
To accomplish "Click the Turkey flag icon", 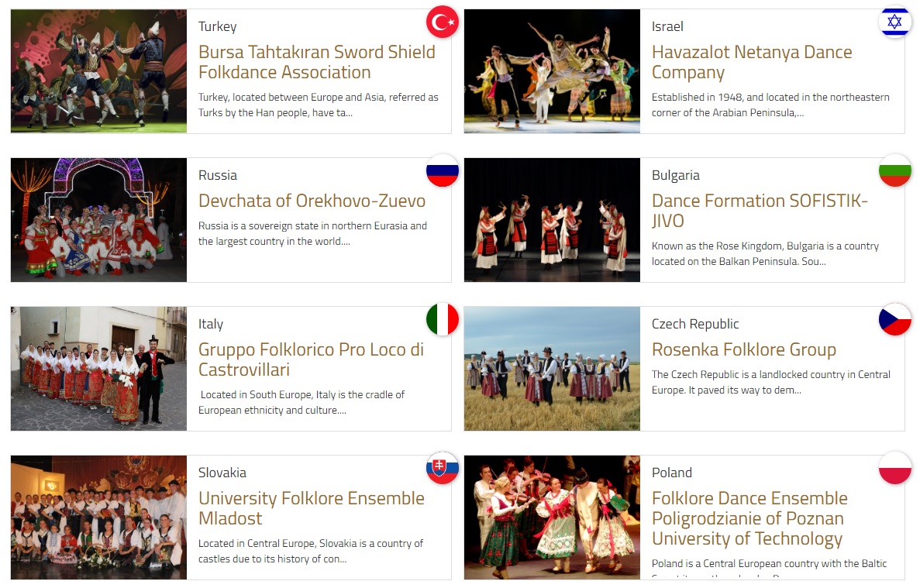I will [443, 22].
